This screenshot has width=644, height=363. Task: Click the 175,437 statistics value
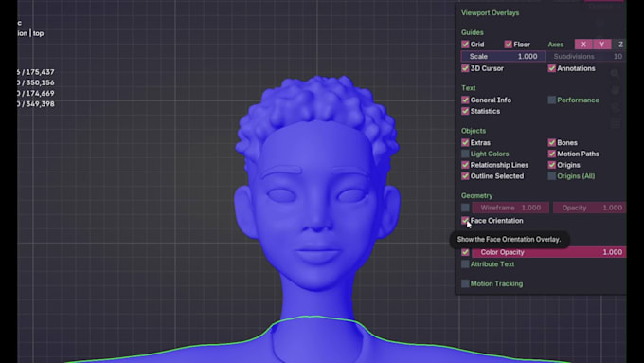[x=40, y=72]
